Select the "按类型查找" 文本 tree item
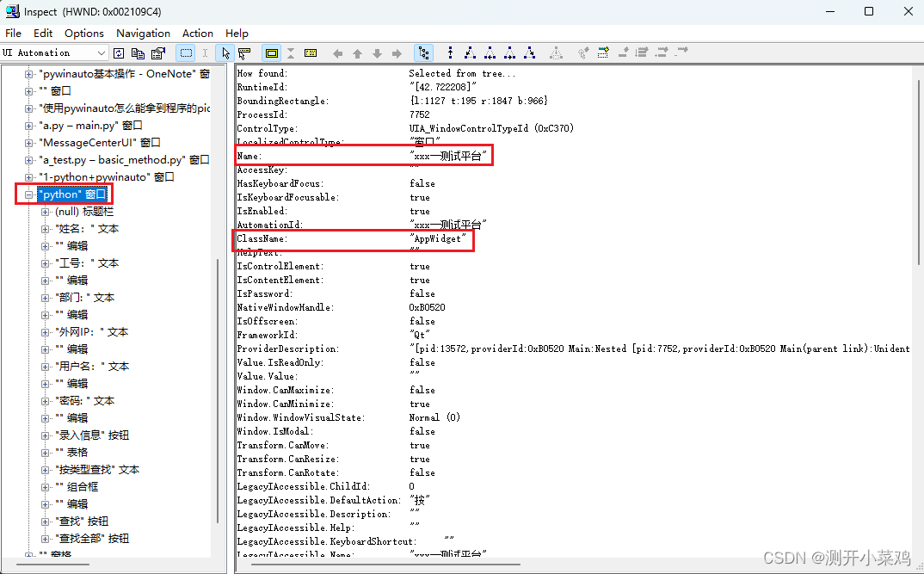The height and width of the screenshot is (574, 924). coord(97,470)
